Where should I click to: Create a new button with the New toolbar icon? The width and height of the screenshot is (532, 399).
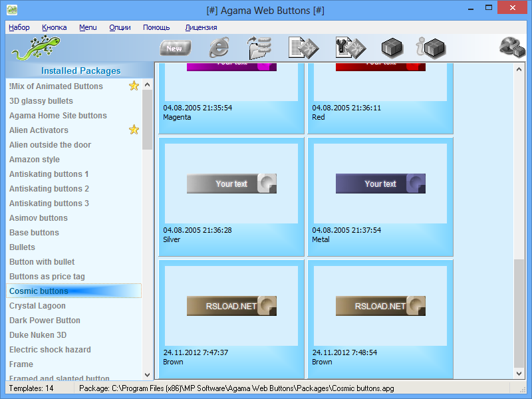(174, 47)
